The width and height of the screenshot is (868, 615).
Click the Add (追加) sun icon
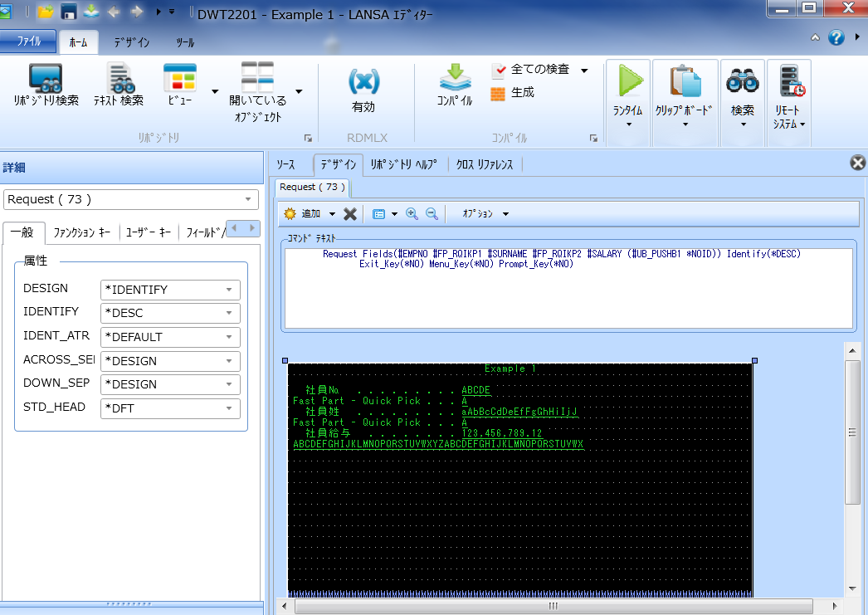tap(290, 213)
